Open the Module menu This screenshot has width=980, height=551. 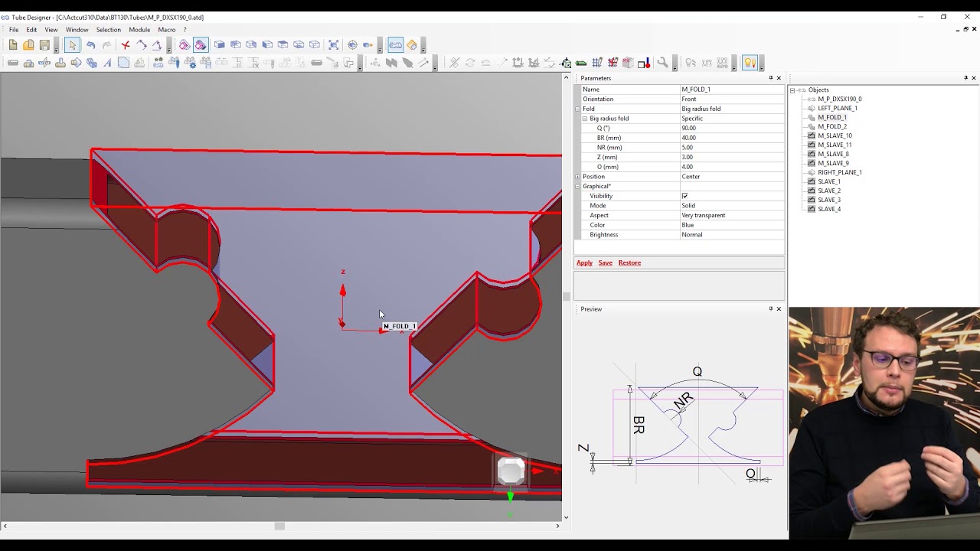click(139, 30)
